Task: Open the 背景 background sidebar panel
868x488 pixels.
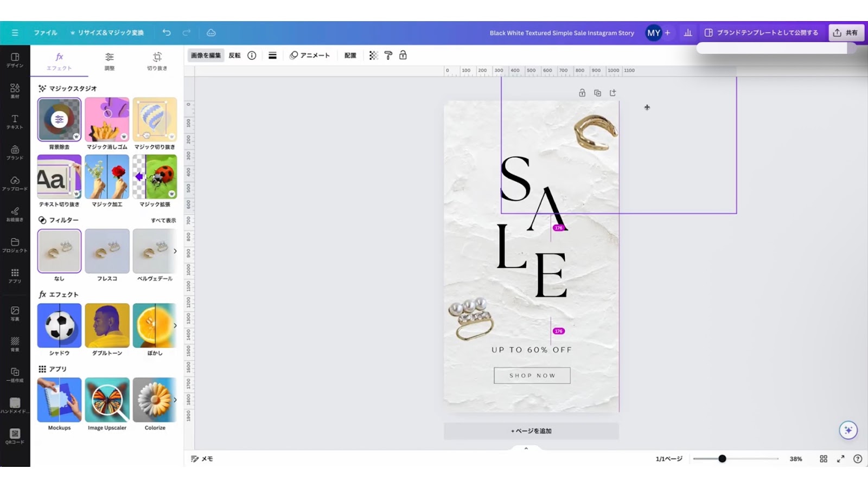Action: [x=15, y=345]
